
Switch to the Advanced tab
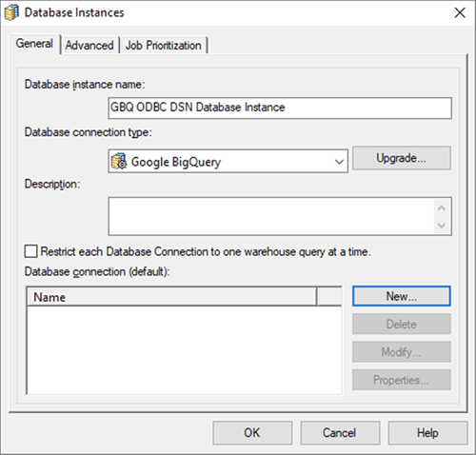click(89, 45)
